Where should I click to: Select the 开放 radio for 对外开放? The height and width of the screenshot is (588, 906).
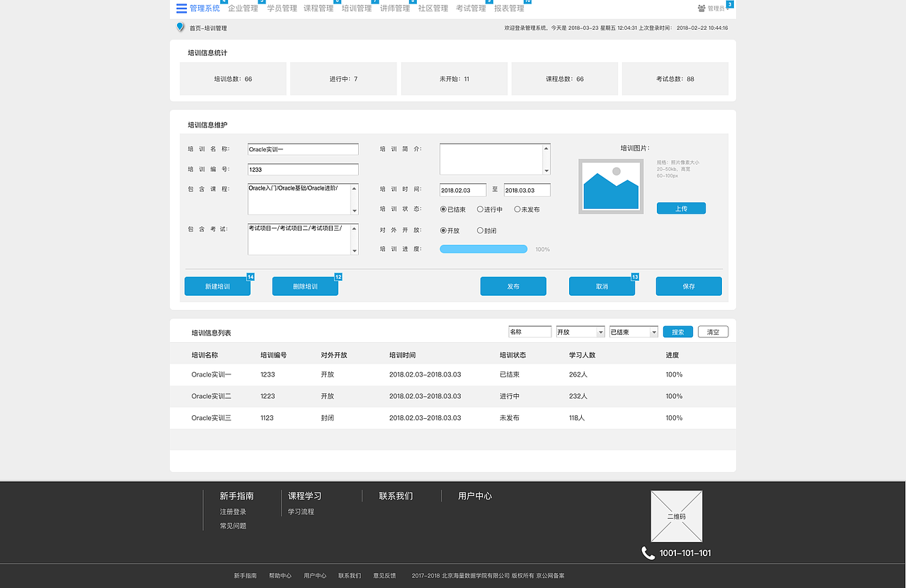443,231
